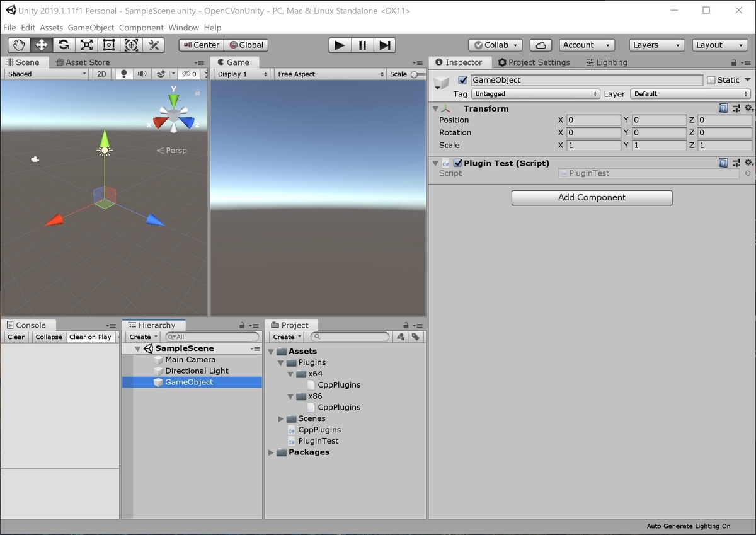Click the Pause button
756x535 pixels.
(362, 45)
